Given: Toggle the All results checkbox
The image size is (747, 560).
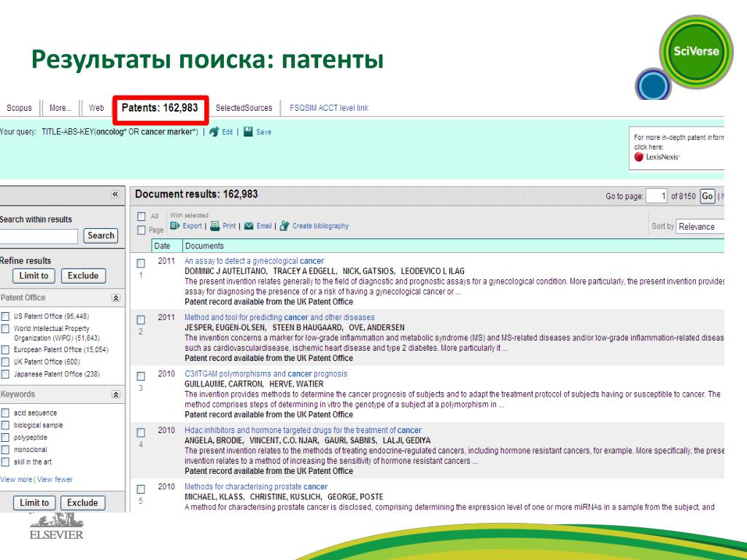Looking at the screenshot, I should [x=141, y=217].
